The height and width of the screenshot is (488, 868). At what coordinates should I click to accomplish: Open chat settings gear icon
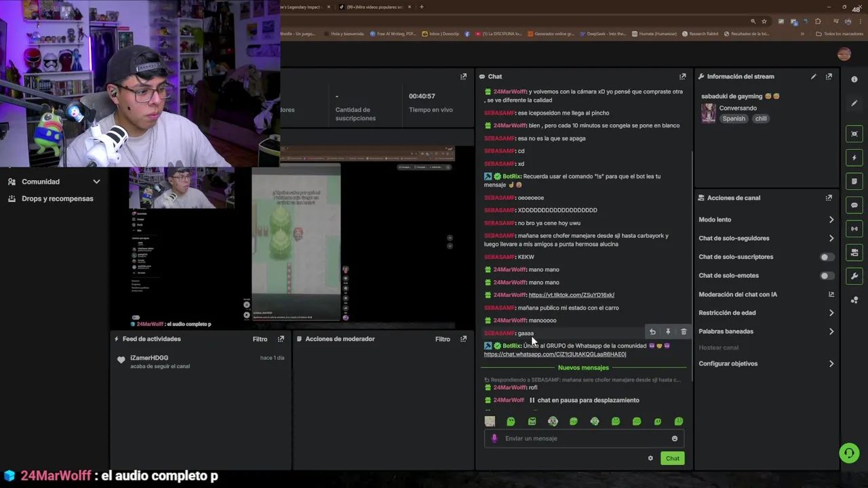click(x=650, y=458)
